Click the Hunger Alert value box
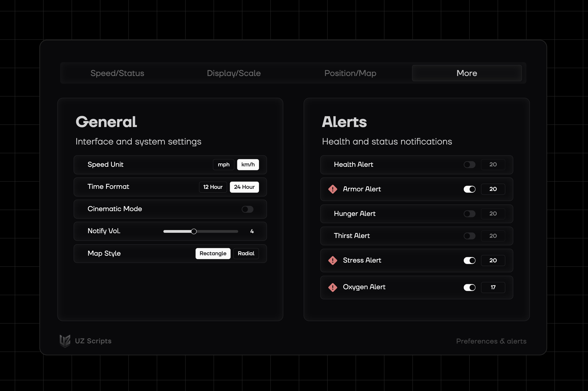Image resolution: width=588 pixels, height=391 pixels. pyautogui.click(x=493, y=214)
